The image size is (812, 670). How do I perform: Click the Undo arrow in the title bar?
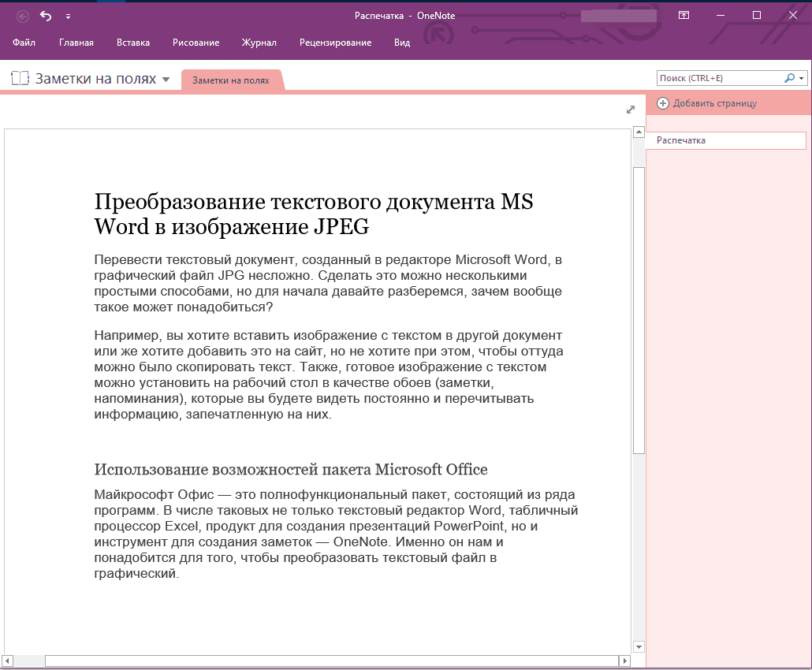[x=46, y=16]
